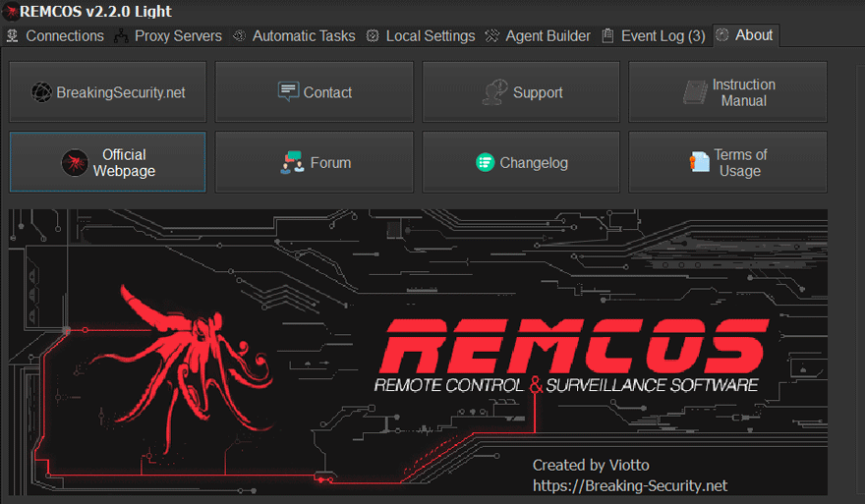Image resolution: width=865 pixels, height=504 pixels.
Task: Open the Agent Builder tab
Action: pos(538,36)
